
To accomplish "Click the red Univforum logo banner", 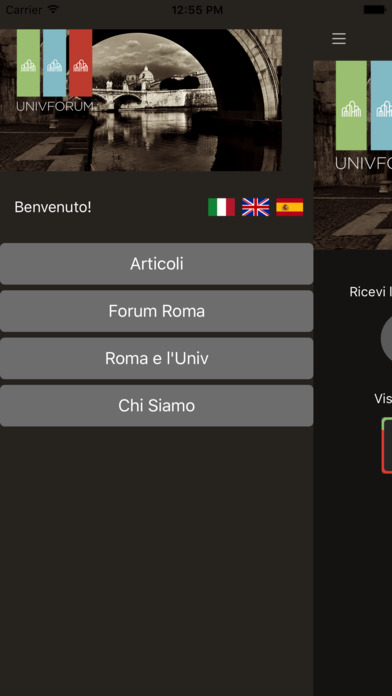I will pos(80,63).
